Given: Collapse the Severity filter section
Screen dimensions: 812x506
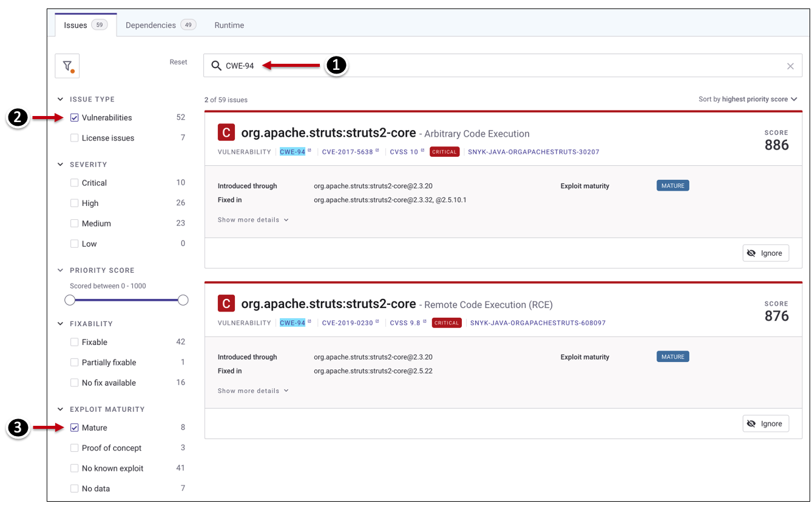Looking at the screenshot, I should 60,165.
